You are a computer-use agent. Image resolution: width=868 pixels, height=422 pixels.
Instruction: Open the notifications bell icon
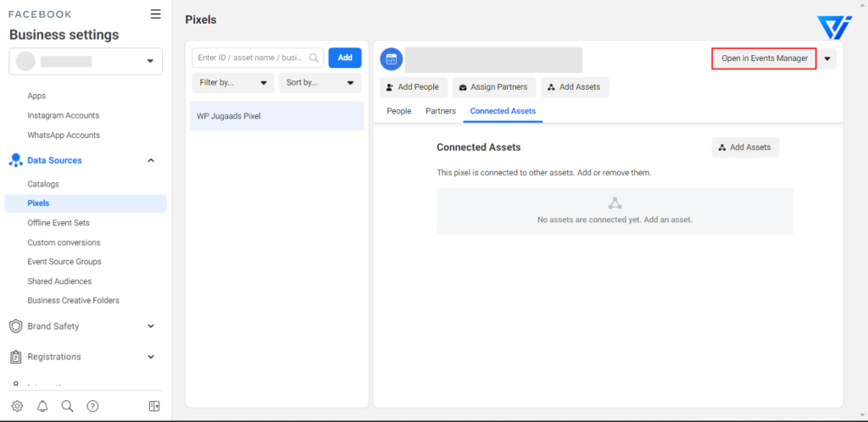point(42,406)
